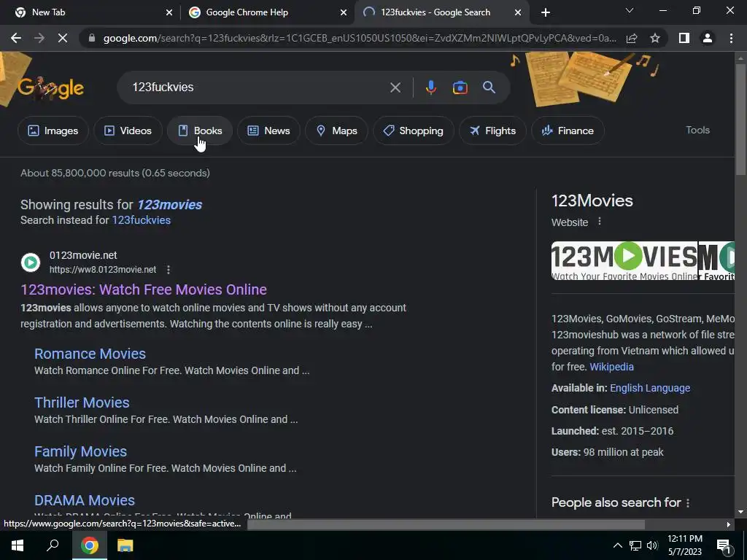Image resolution: width=747 pixels, height=560 pixels.
Task: Filter results by Videos
Action: pyautogui.click(x=128, y=131)
